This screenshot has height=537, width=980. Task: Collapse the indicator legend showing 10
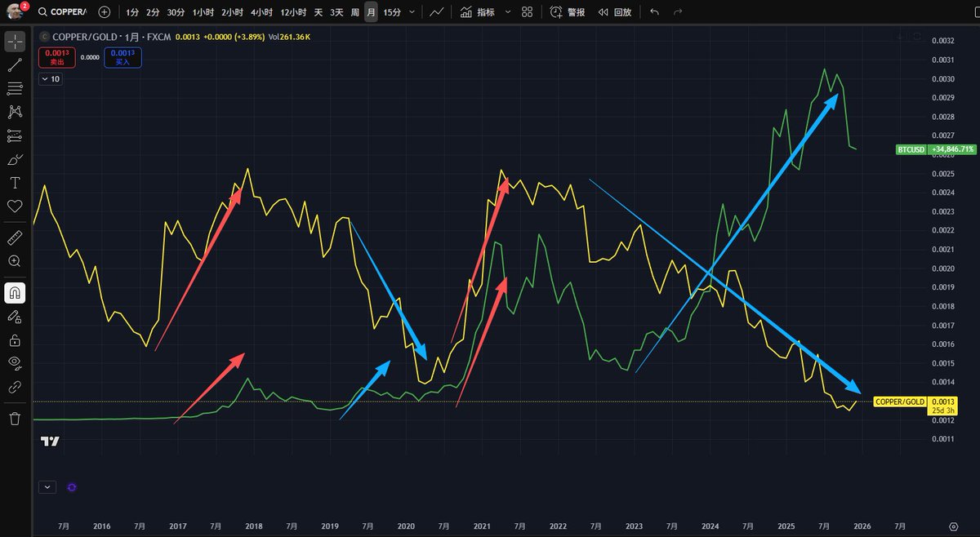[x=51, y=79]
